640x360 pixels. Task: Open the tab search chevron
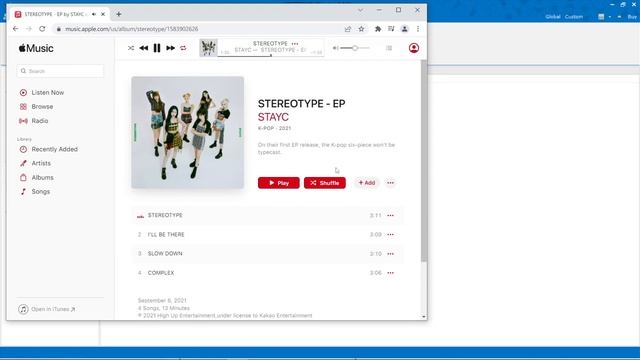click(x=360, y=10)
